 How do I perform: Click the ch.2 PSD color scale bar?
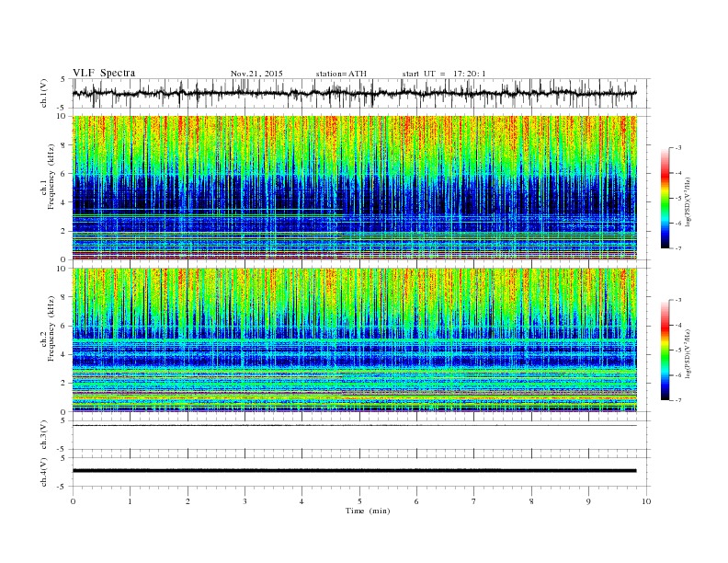click(665, 350)
